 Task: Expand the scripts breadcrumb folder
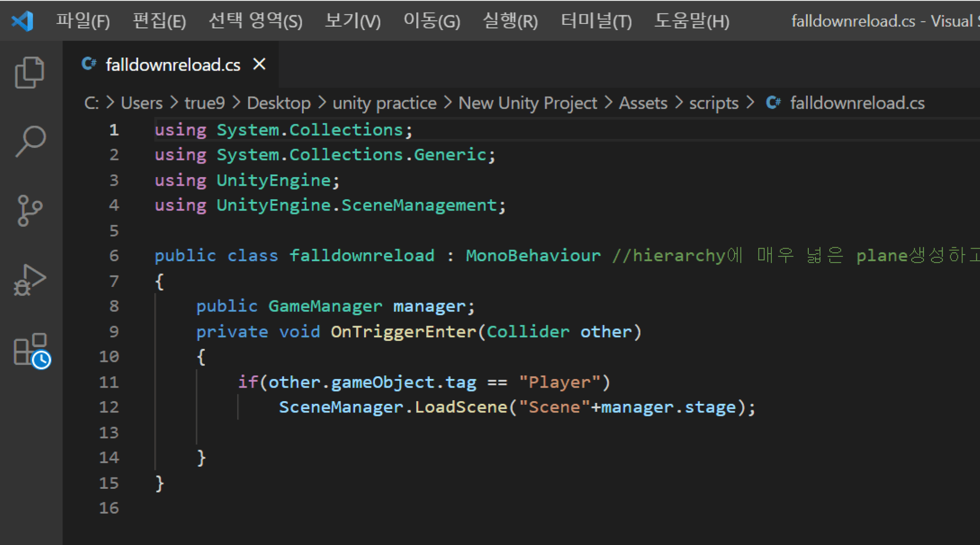tap(713, 103)
